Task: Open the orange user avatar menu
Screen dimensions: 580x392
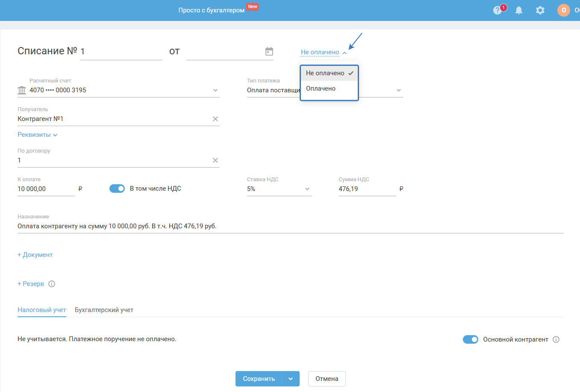Action: tap(564, 10)
